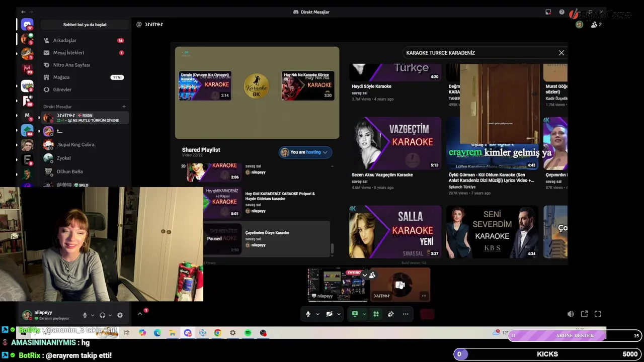
Task: Open the Sezen Aksu Vazgeçtim Karaoke video
Action: pyautogui.click(x=395, y=143)
